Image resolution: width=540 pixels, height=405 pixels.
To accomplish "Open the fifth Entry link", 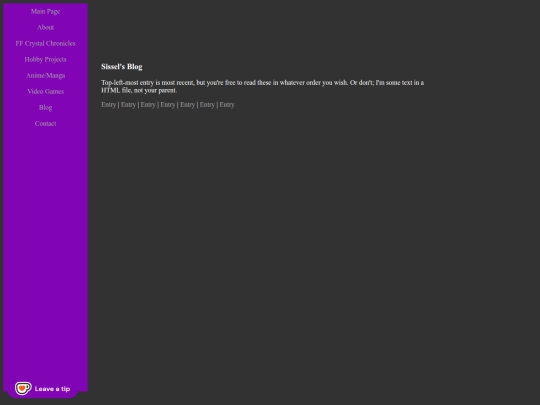I will (x=187, y=105).
